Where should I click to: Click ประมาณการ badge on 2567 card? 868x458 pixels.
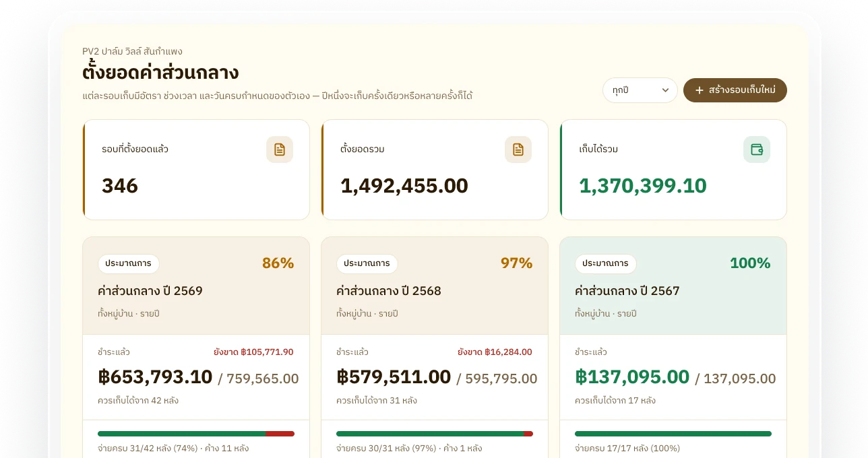point(606,263)
